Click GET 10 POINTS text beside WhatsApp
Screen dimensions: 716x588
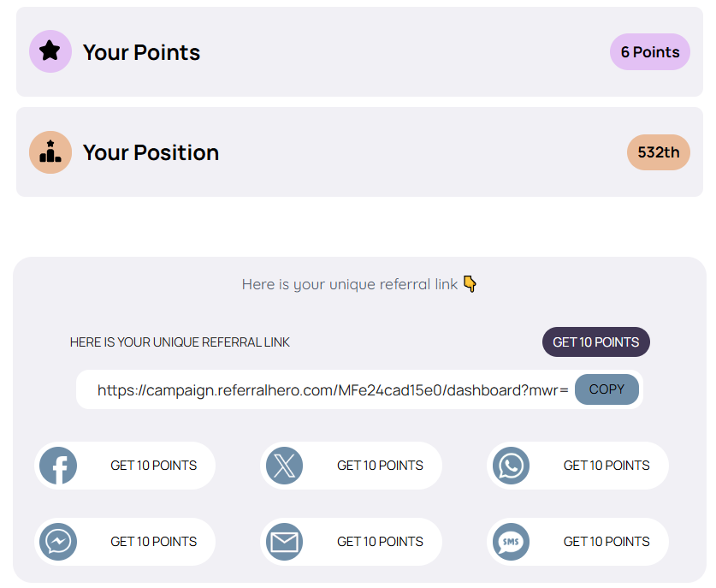tap(606, 466)
